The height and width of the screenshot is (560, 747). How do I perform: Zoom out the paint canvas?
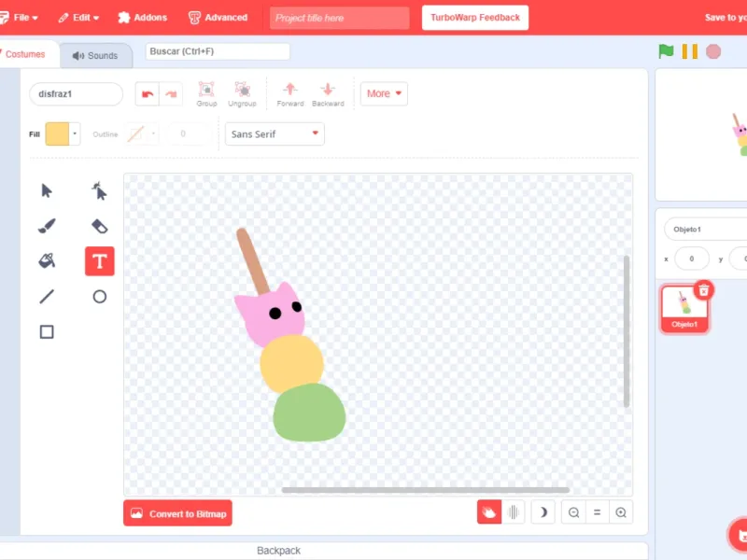click(x=573, y=512)
